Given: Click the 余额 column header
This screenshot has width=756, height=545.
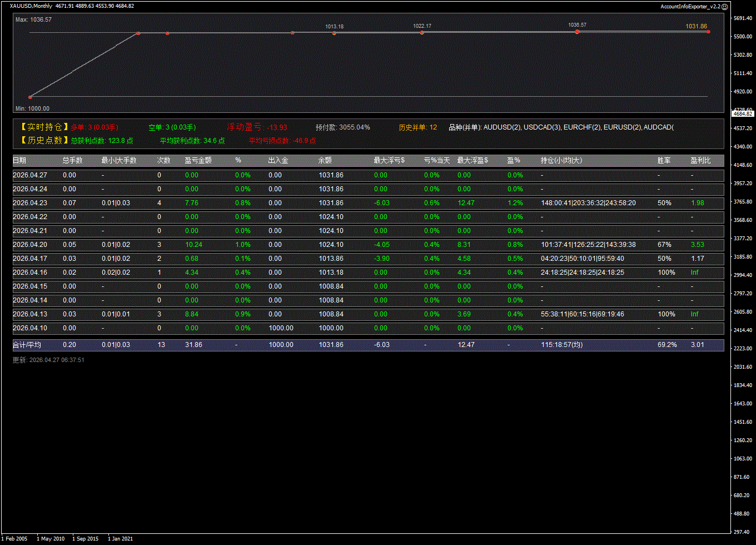Looking at the screenshot, I should point(325,161).
